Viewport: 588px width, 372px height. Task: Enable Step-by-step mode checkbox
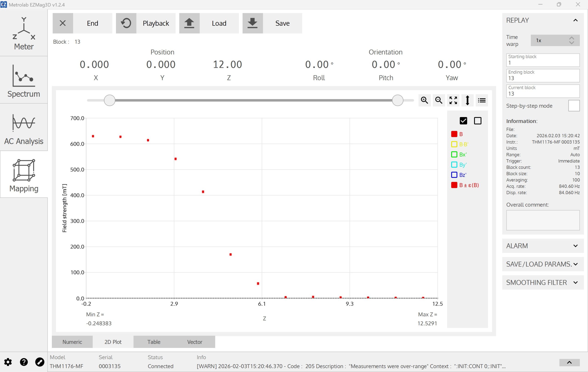coord(574,106)
